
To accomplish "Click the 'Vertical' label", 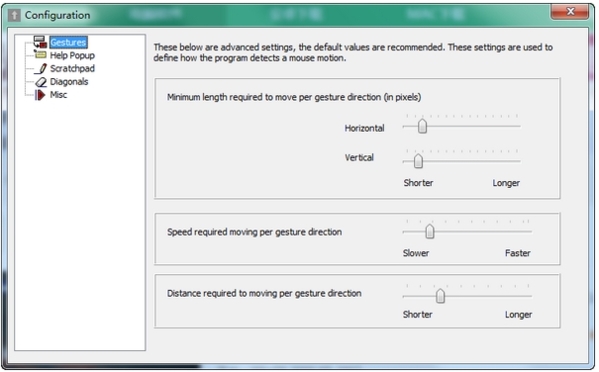I will coord(359,157).
